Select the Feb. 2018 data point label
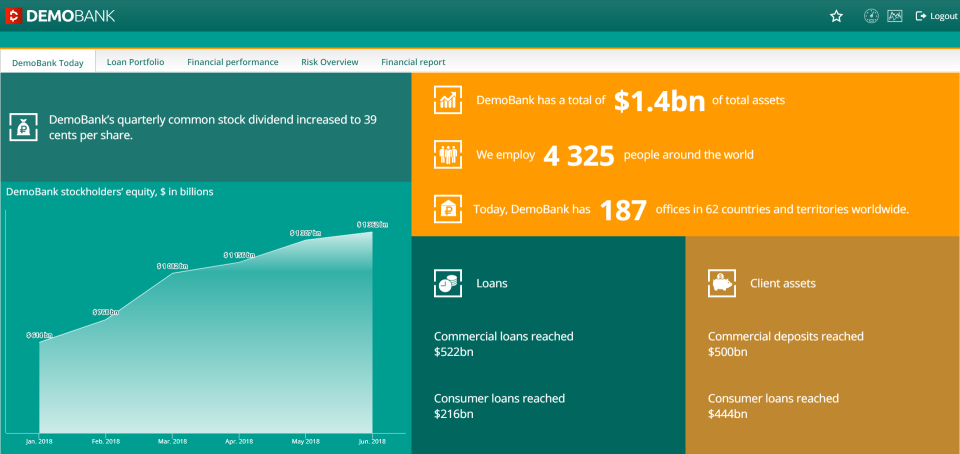 click(x=105, y=312)
